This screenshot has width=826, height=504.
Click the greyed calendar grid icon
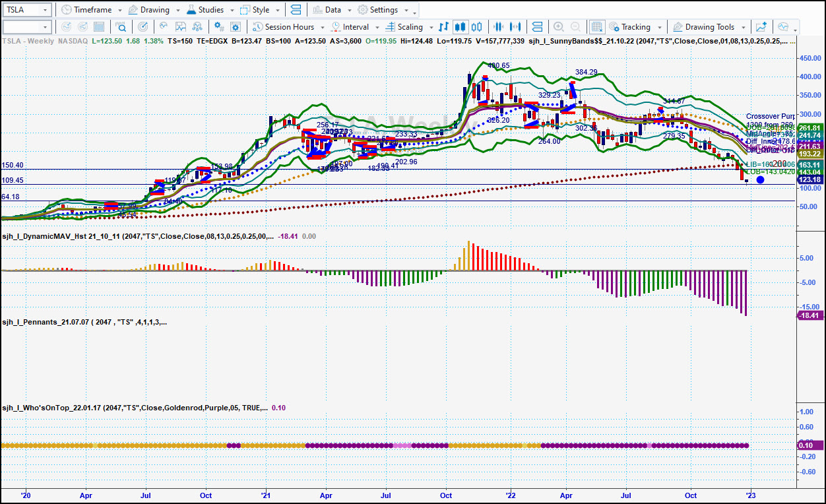100,27
